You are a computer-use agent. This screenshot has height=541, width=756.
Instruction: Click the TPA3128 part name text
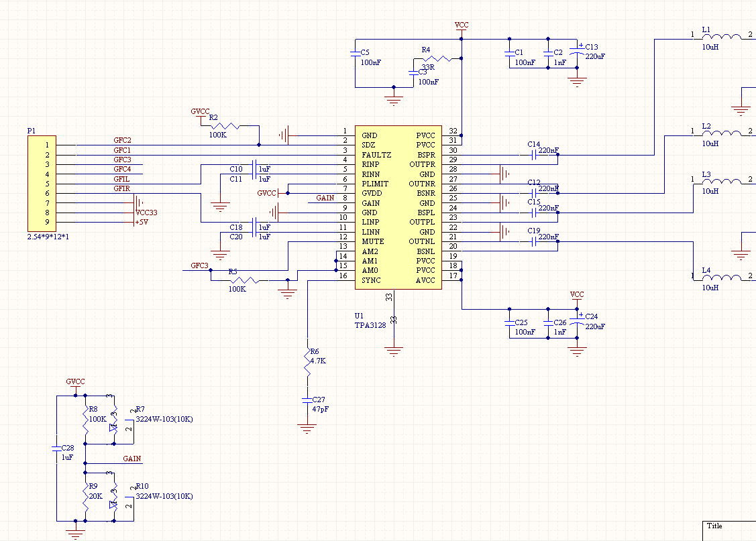[370, 325]
